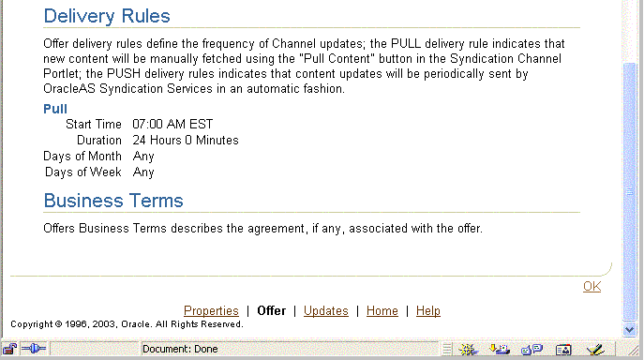Click the vertical scrollbar thumb

coord(629,191)
